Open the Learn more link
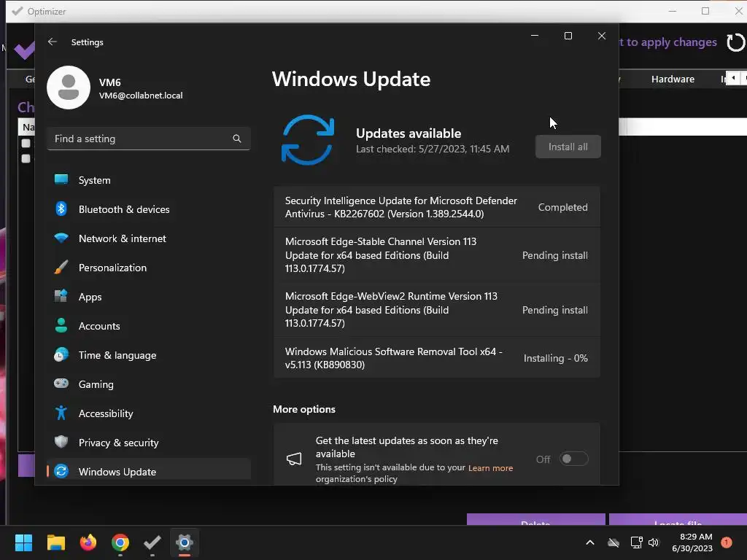747x560 pixels. [490, 468]
